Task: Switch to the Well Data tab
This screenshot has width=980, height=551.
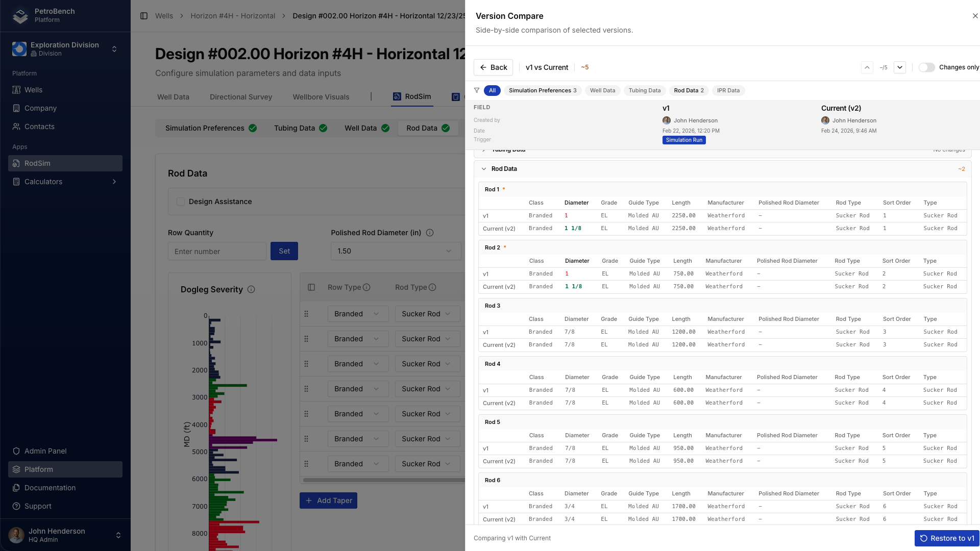Action: 173,97
